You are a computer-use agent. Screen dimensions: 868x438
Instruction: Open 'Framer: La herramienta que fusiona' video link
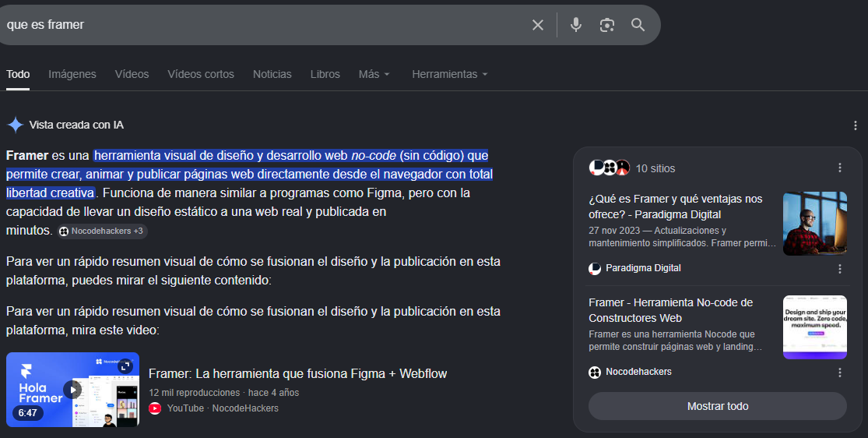298,373
